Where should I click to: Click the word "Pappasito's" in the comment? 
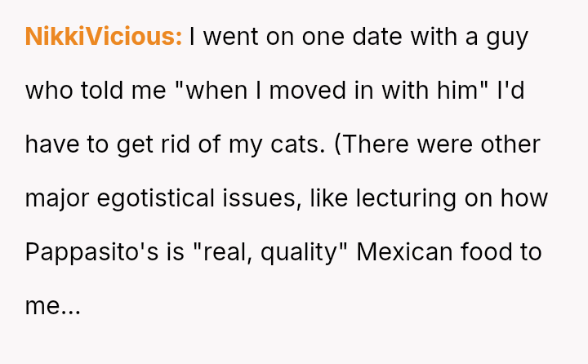pos(91,251)
